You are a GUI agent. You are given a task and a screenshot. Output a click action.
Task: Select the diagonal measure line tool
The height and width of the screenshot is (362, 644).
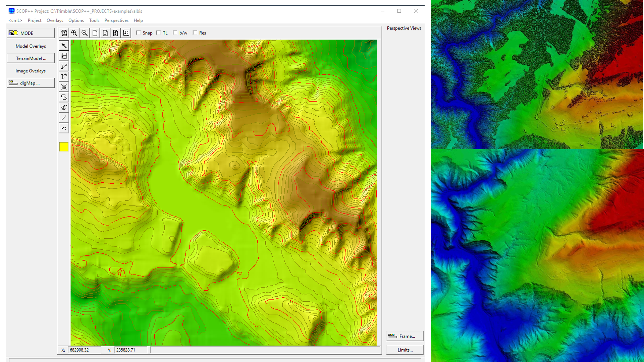click(64, 118)
